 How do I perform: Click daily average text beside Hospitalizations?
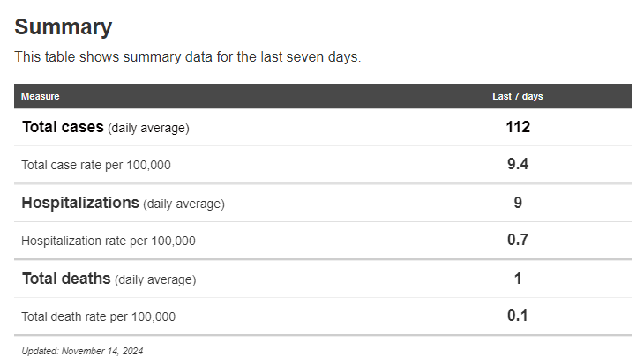click(x=184, y=204)
